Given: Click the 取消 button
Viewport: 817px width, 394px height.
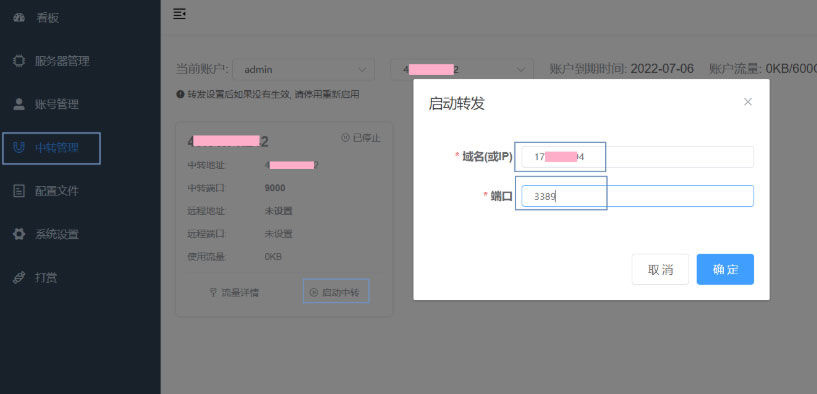Looking at the screenshot, I should pos(660,269).
